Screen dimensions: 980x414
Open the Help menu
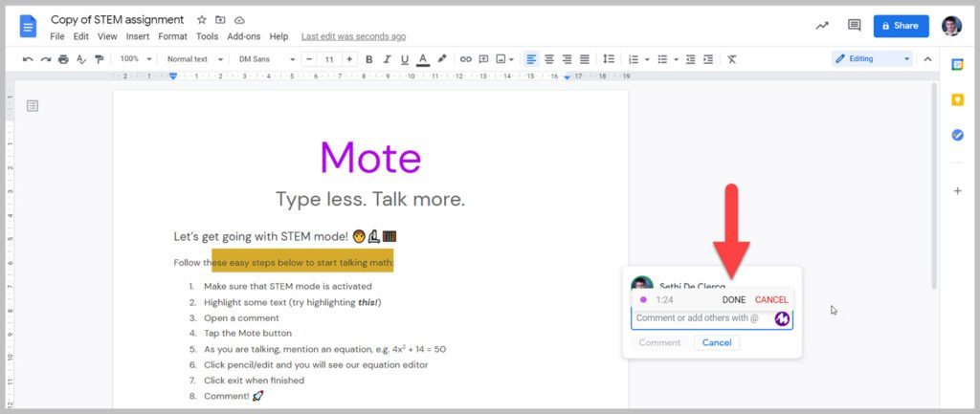tap(278, 36)
